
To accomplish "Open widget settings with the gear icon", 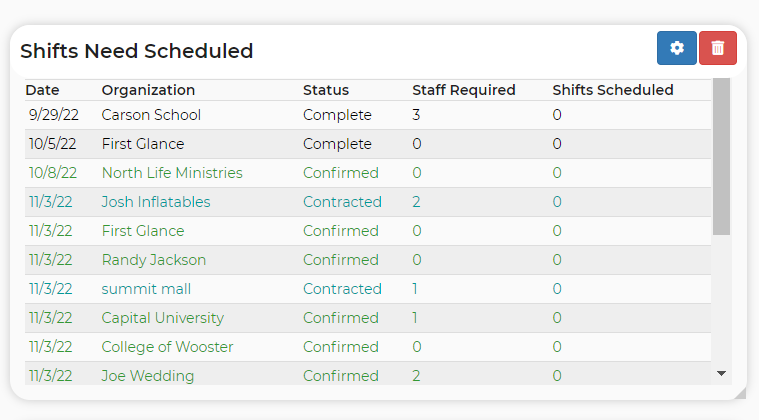I will click(x=676, y=48).
